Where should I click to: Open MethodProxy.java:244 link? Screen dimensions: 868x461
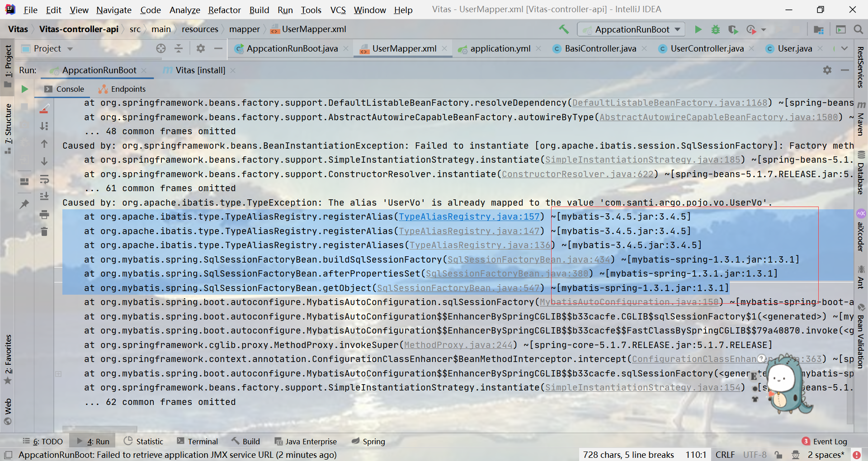click(x=458, y=345)
